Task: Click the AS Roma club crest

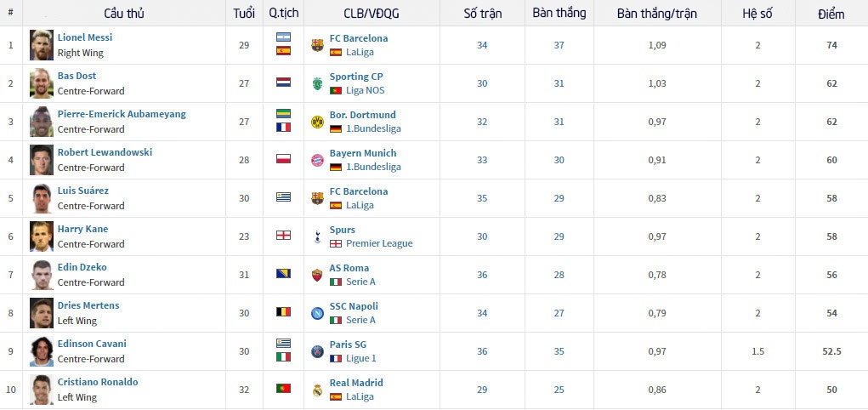Action: click(318, 275)
